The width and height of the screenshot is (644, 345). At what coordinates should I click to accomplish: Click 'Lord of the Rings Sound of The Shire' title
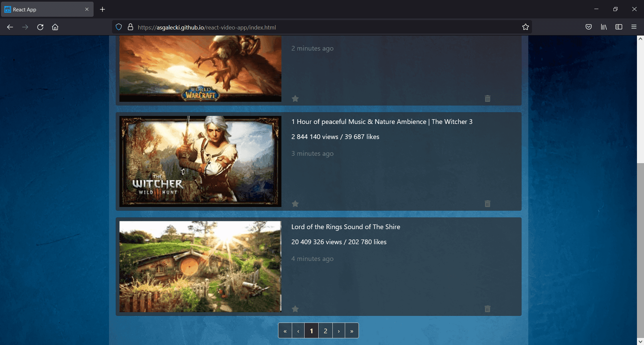coord(346,227)
